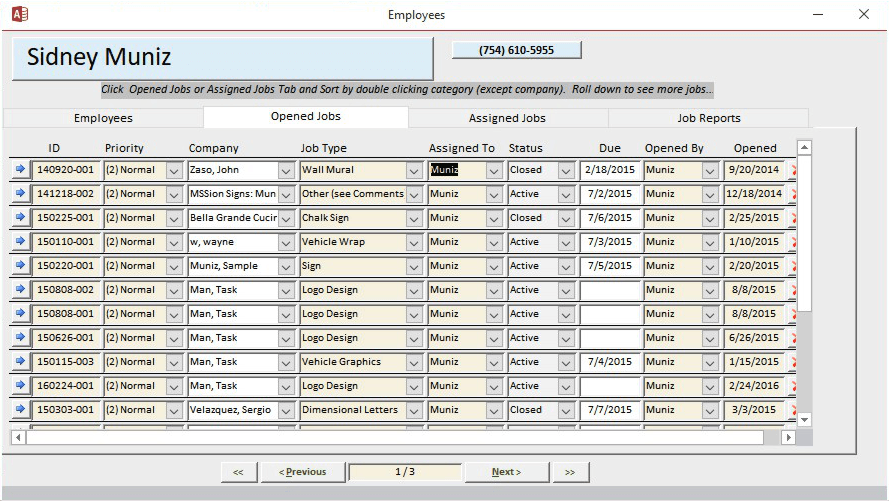Open job 150303-001 with its blue arrow
Viewport: 890px width, 501px height.
(x=20, y=410)
